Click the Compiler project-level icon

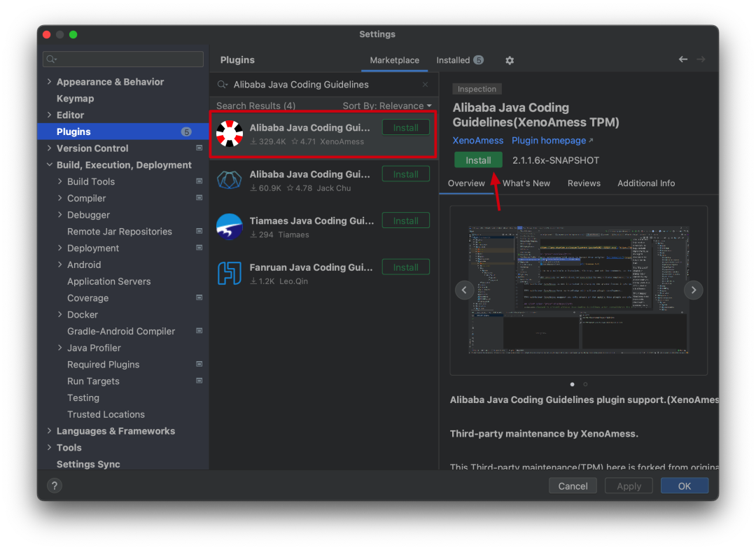coord(199,197)
